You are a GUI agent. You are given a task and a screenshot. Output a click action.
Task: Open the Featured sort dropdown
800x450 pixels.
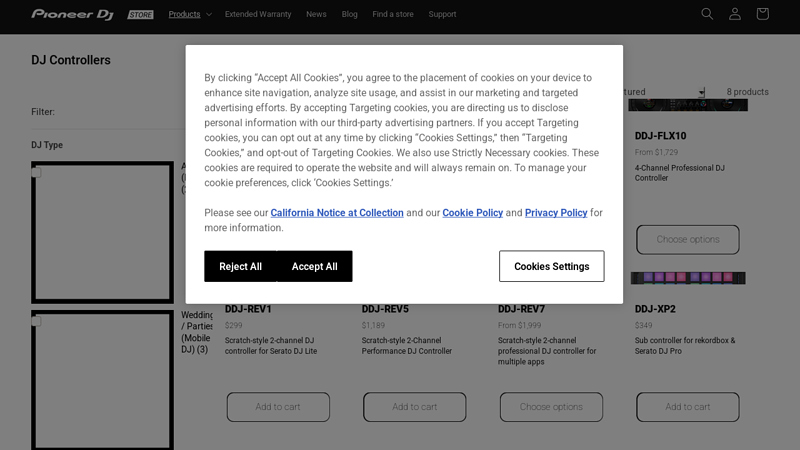pos(665,92)
